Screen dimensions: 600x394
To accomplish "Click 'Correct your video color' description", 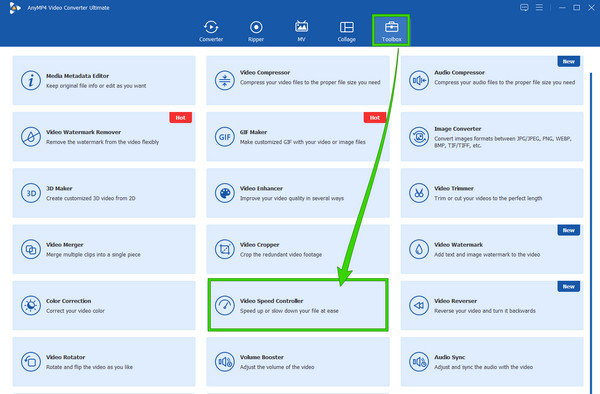I will point(75,311).
